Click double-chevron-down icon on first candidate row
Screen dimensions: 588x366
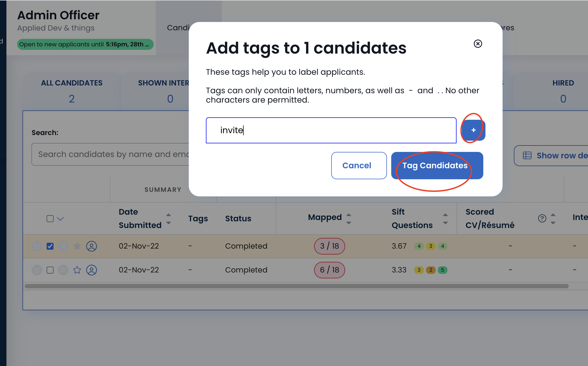37,246
